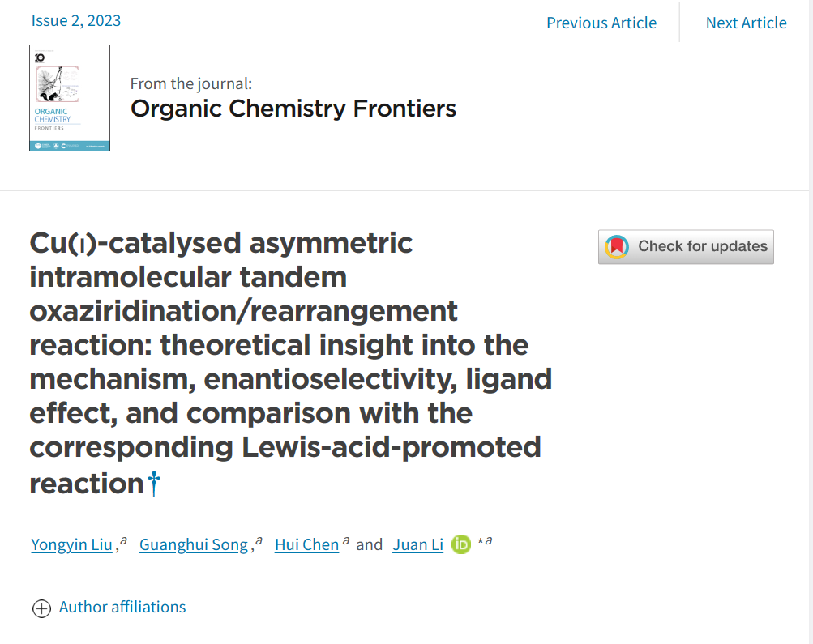Open the Organic Chemistry Frontiers cover thumbnail
The image size is (813, 644).
[70, 98]
